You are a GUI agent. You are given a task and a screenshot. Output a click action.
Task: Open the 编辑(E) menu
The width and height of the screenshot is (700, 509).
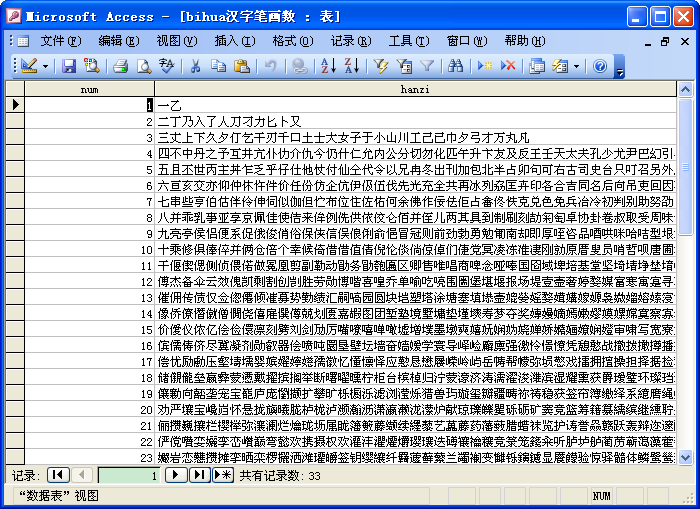click(119, 41)
